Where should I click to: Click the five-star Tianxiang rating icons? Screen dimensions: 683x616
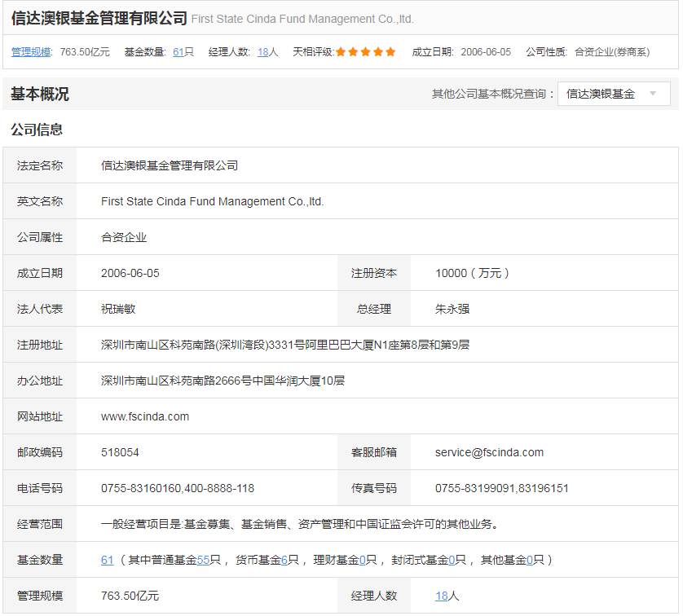366,51
